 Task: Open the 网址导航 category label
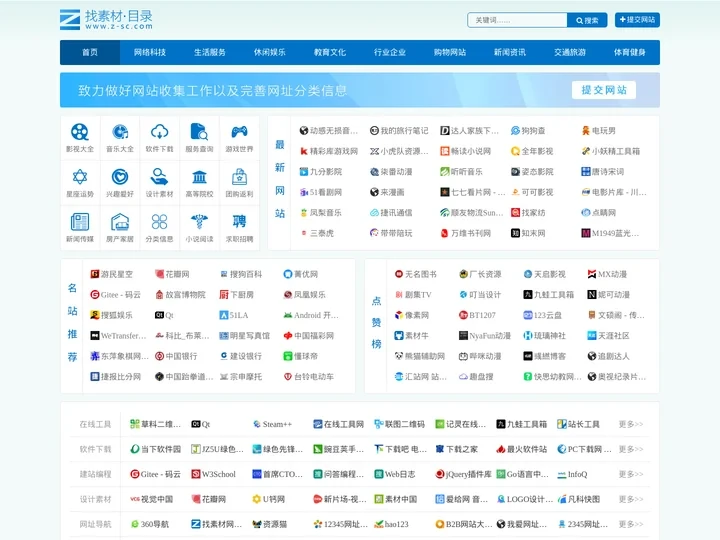point(95,524)
